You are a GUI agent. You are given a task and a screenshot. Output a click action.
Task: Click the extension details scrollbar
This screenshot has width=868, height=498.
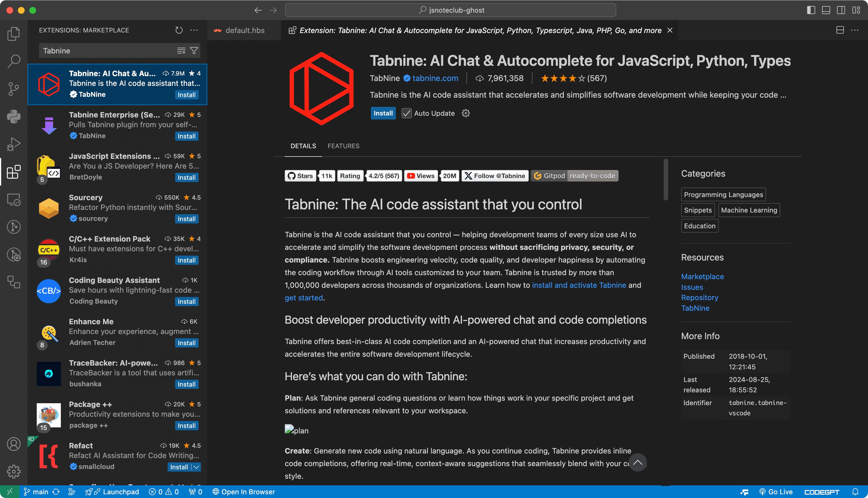click(665, 179)
